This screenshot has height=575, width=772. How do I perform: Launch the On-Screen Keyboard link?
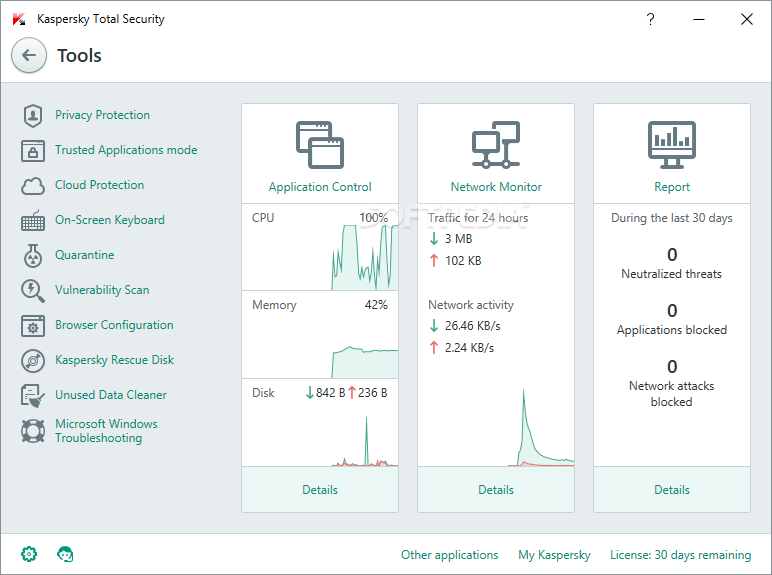click(110, 220)
